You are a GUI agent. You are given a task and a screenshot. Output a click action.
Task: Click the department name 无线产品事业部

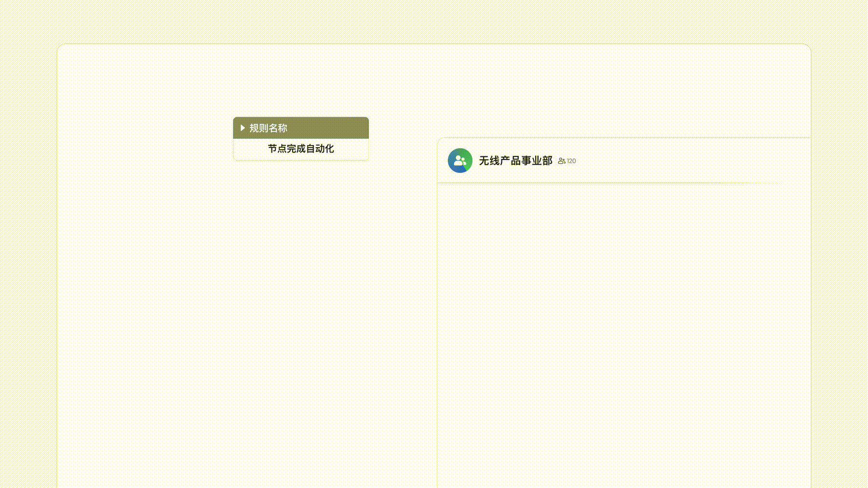click(x=515, y=161)
